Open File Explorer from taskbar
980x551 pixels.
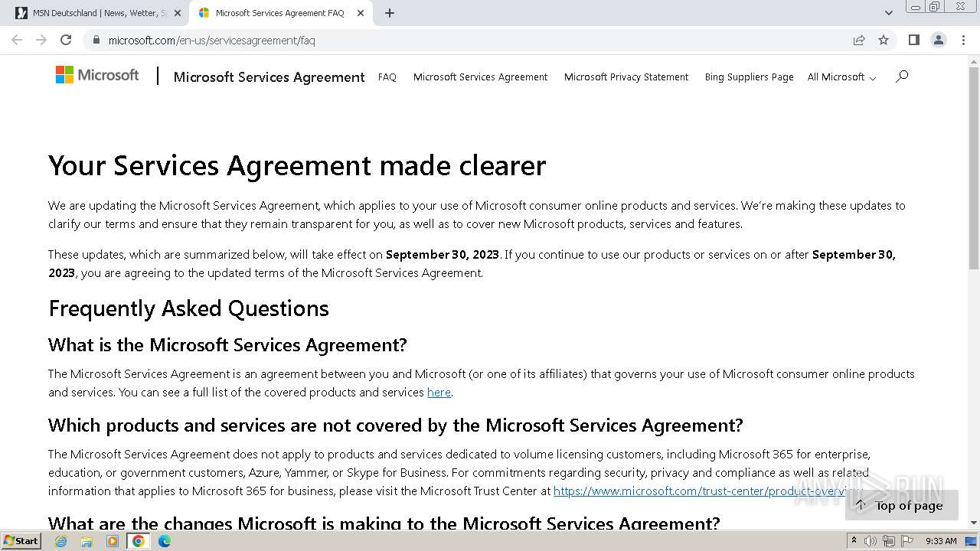point(87,541)
